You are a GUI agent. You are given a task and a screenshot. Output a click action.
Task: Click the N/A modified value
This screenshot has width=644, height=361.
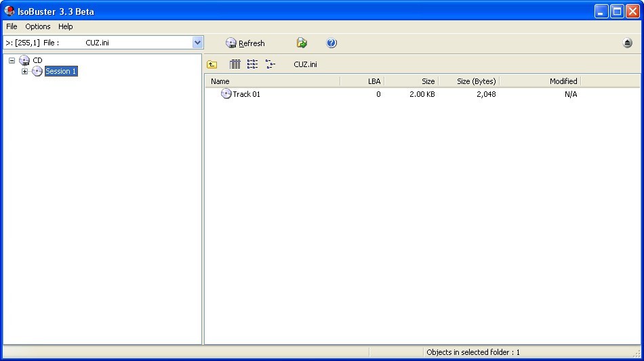(x=571, y=94)
